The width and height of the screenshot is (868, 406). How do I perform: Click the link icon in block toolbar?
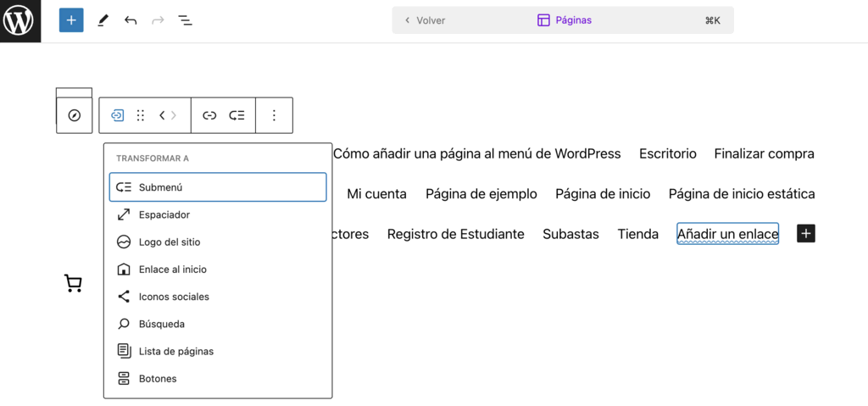tap(209, 115)
